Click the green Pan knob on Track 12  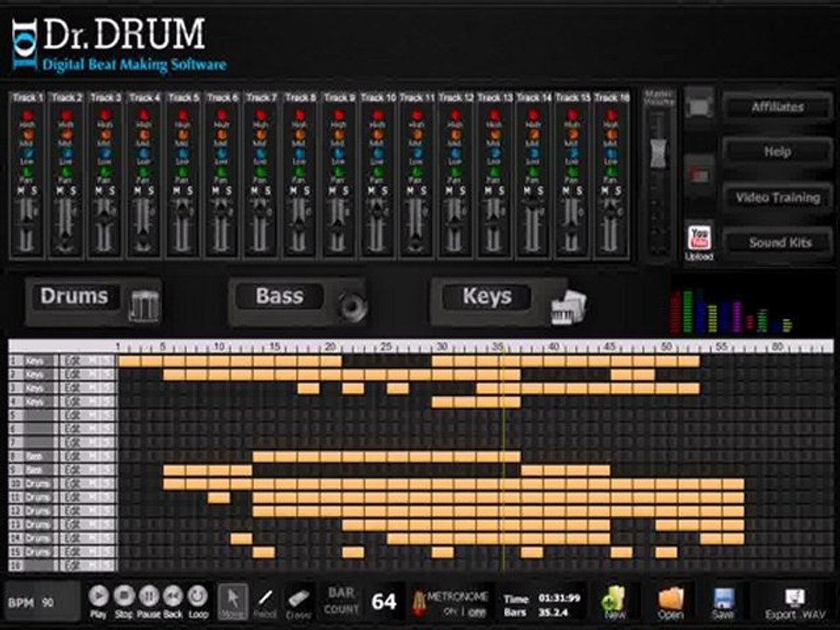[x=455, y=172]
